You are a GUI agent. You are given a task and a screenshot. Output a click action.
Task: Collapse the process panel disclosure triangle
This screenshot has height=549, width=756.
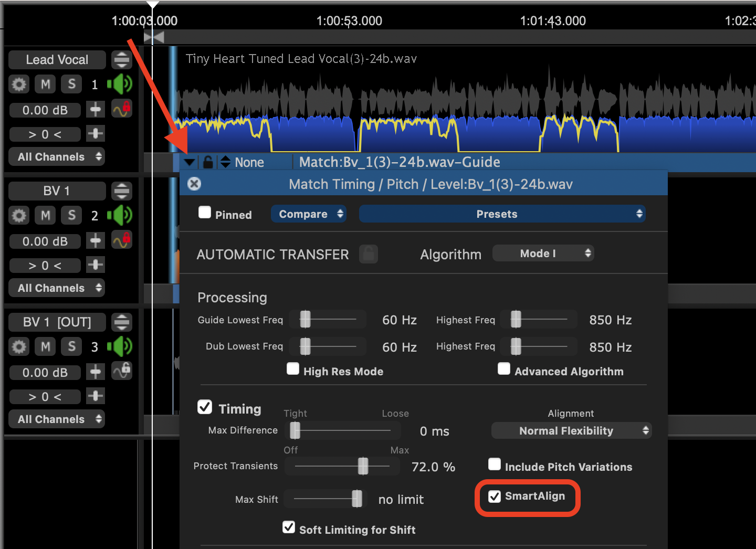click(x=190, y=162)
